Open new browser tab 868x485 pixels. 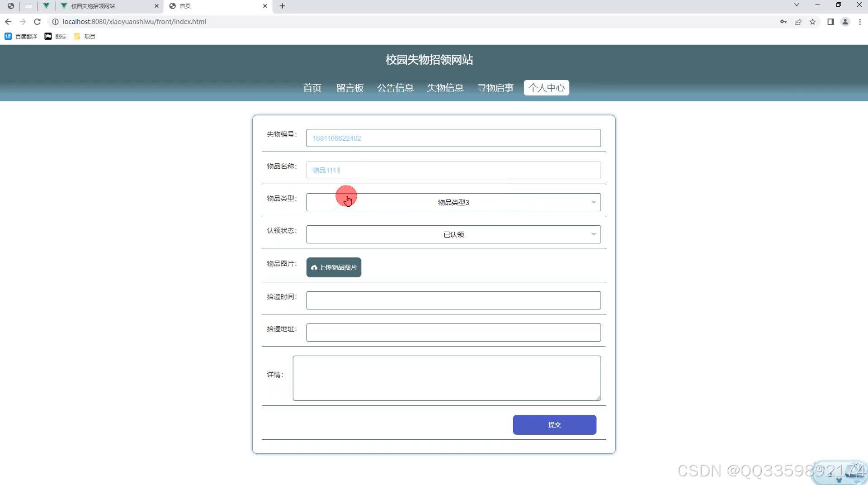click(x=282, y=6)
